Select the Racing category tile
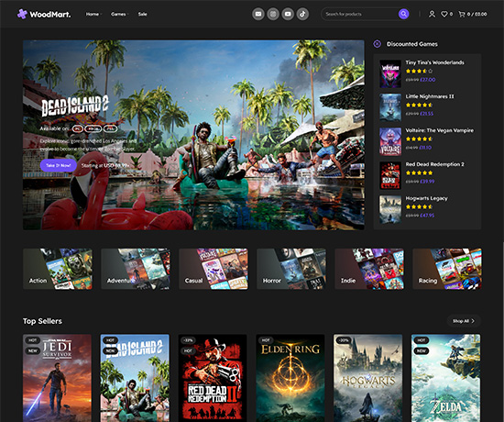 [447, 269]
